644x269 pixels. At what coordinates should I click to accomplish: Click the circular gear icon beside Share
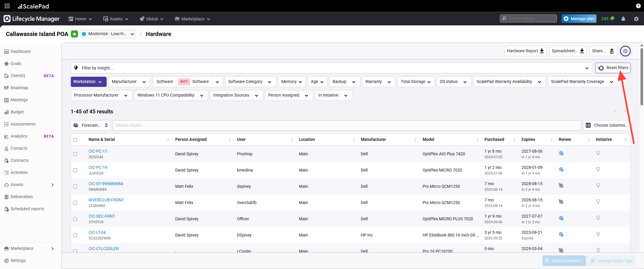coord(625,51)
